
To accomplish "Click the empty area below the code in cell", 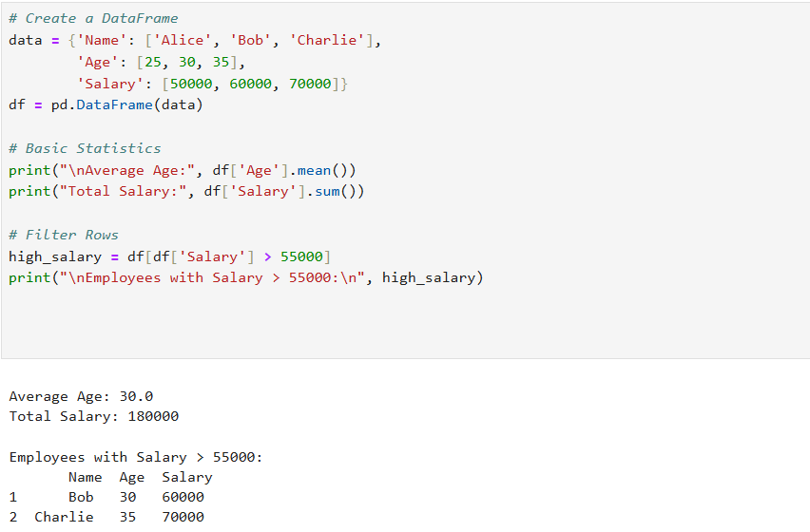I will (406, 322).
